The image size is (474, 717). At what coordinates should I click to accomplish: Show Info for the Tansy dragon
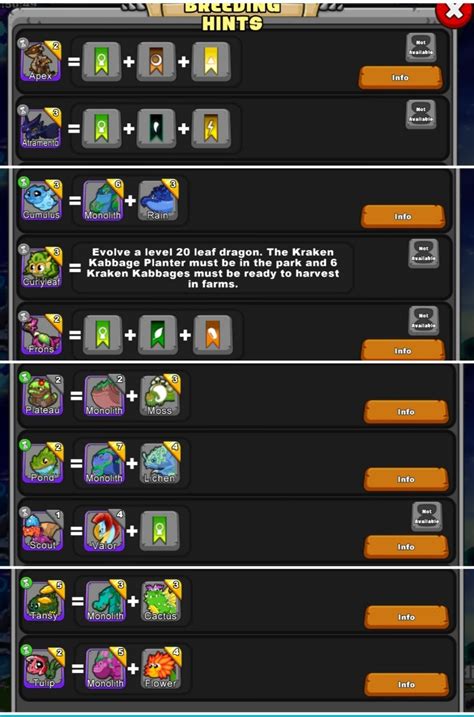click(x=406, y=617)
